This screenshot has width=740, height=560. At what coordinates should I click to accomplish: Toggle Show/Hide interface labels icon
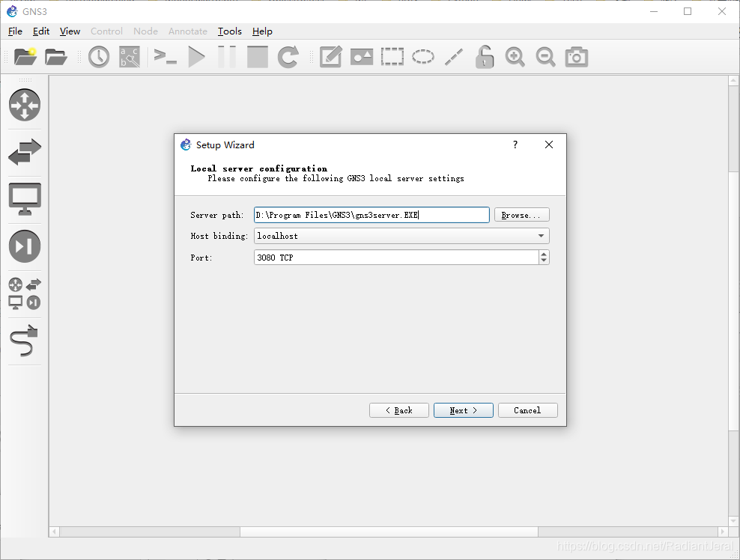(x=130, y=57)
